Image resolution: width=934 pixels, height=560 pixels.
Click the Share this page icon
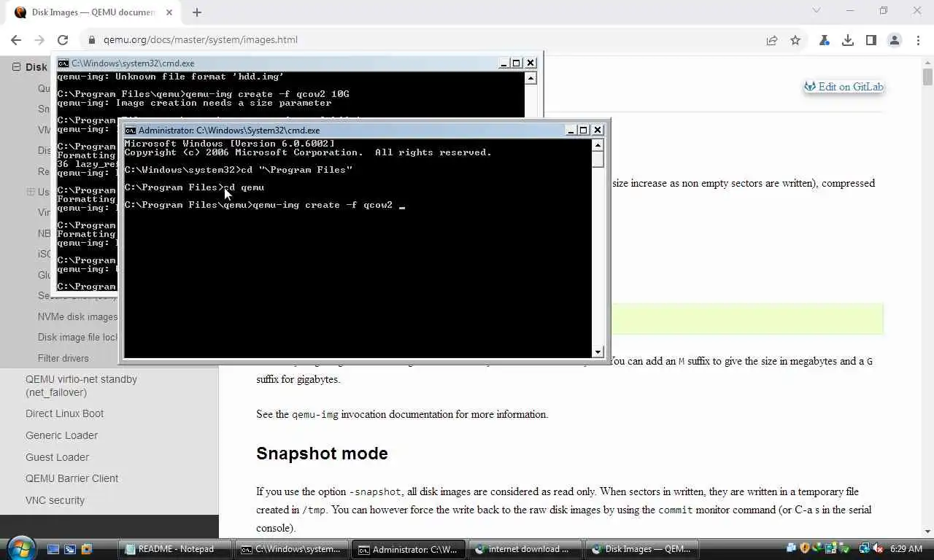click(x=772, y=40)
